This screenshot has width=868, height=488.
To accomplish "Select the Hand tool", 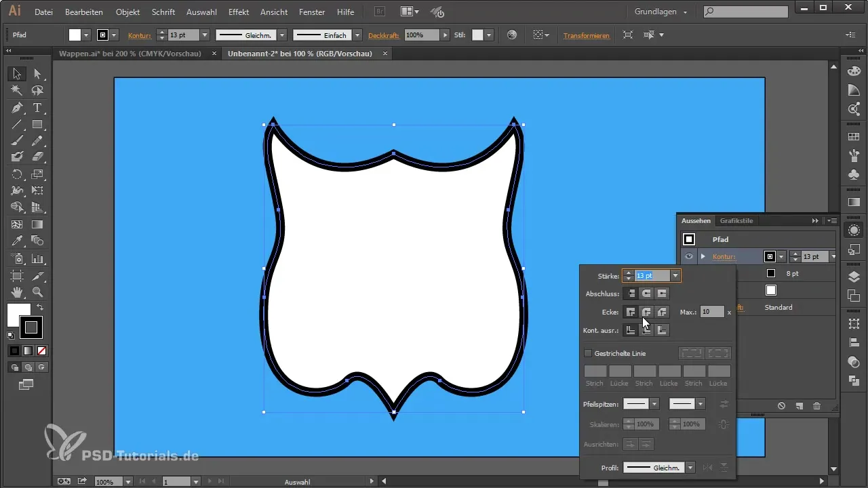I will point(18,292).
